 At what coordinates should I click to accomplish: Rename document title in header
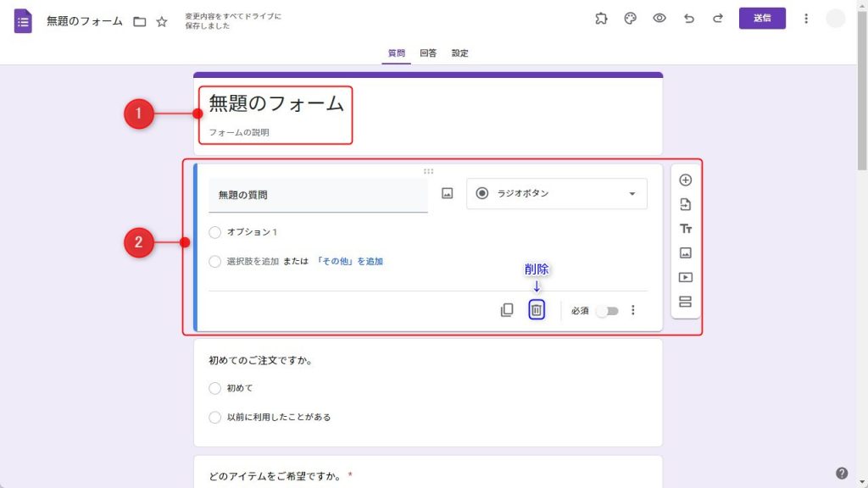point(85,21)
